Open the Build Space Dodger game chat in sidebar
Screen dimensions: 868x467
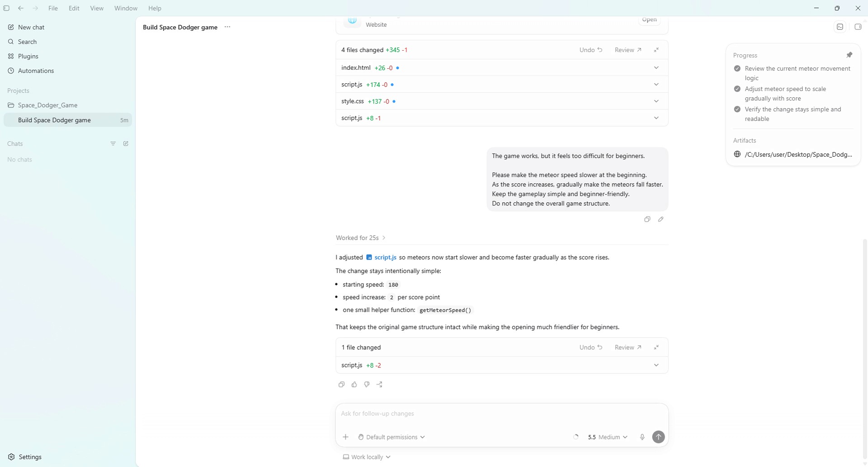click(x=68, y=120)
